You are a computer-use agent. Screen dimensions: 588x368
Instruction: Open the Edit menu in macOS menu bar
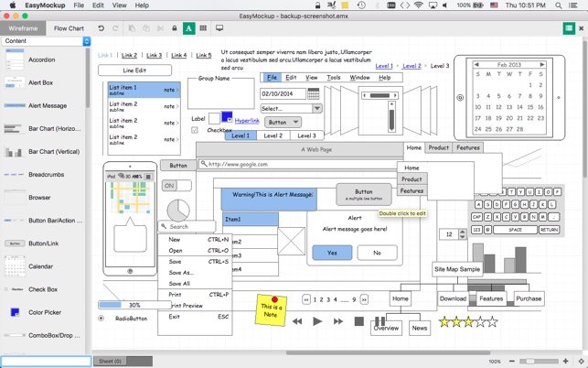coord(98,5)
